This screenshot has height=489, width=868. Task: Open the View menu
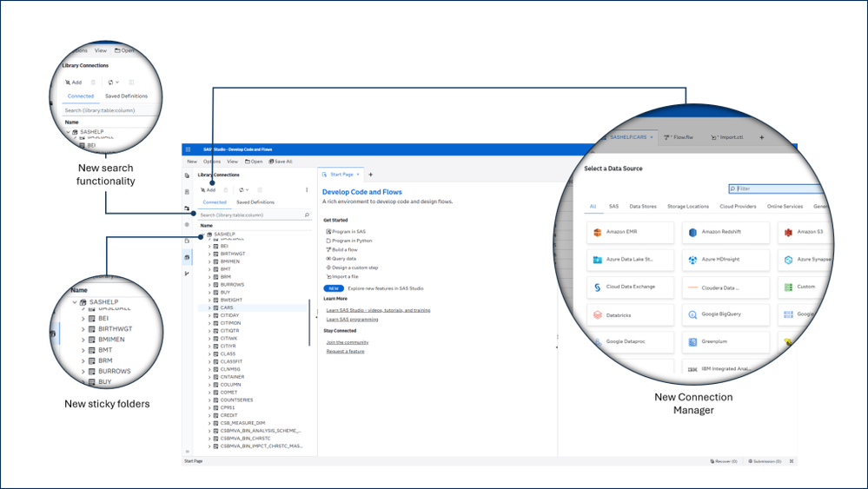(x=233, y=162)
